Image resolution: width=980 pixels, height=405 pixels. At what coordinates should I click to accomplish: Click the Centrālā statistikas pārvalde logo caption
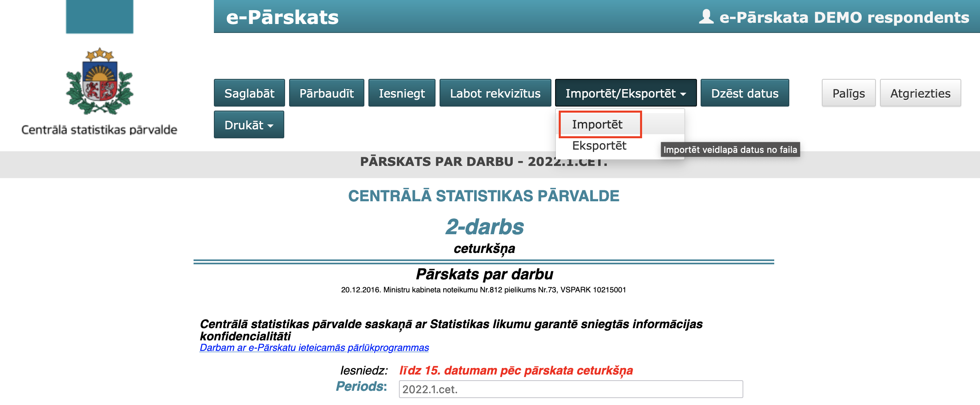tap(99, 130)
